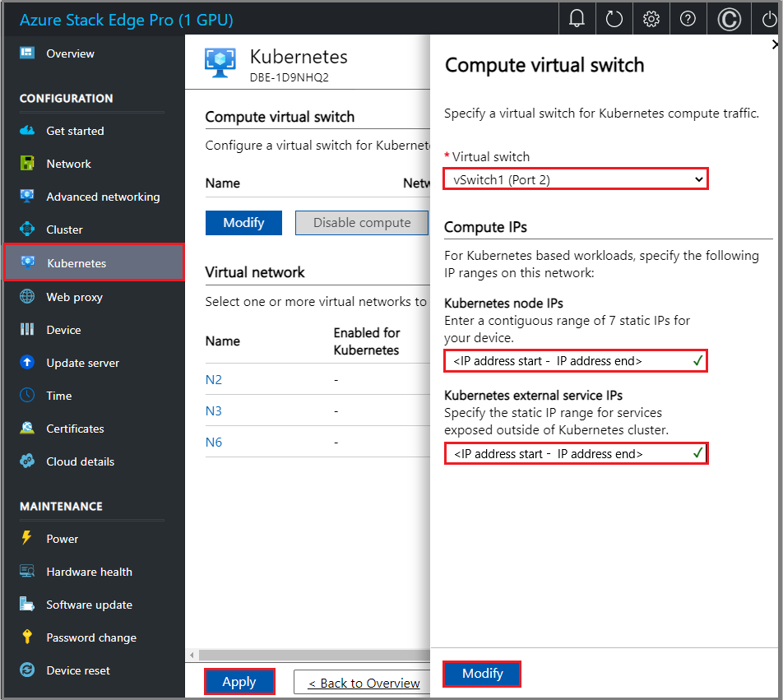Click the copyright C icon
This screenshot has height=700, width=783.
tap(729, 20)
